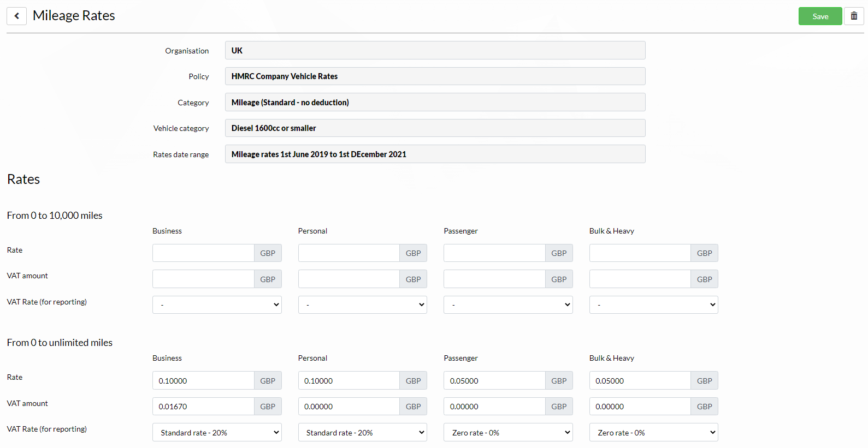Screen dimensions: 868x448
Task: Open Personal VAT Rate dropdown for 0 to 10,000 miles
Action: tap(363, 304)
